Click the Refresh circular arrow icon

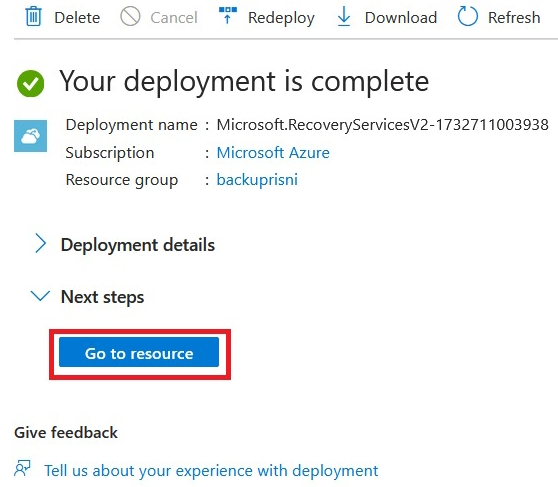(x=468, y=16)
